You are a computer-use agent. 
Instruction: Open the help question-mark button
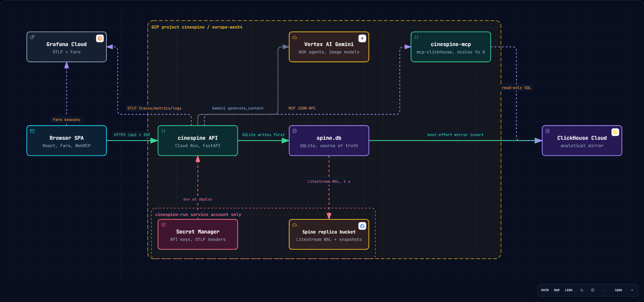(x=593, y=290)
